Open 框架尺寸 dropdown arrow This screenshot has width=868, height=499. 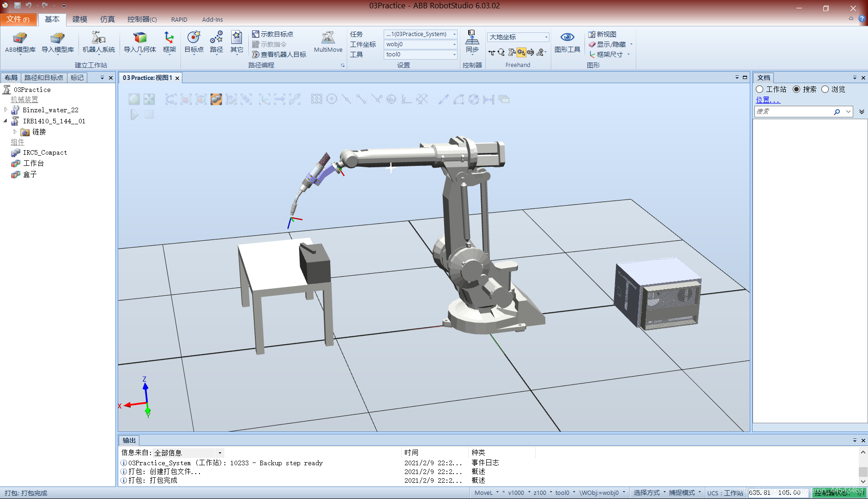(x=628, y=55)
